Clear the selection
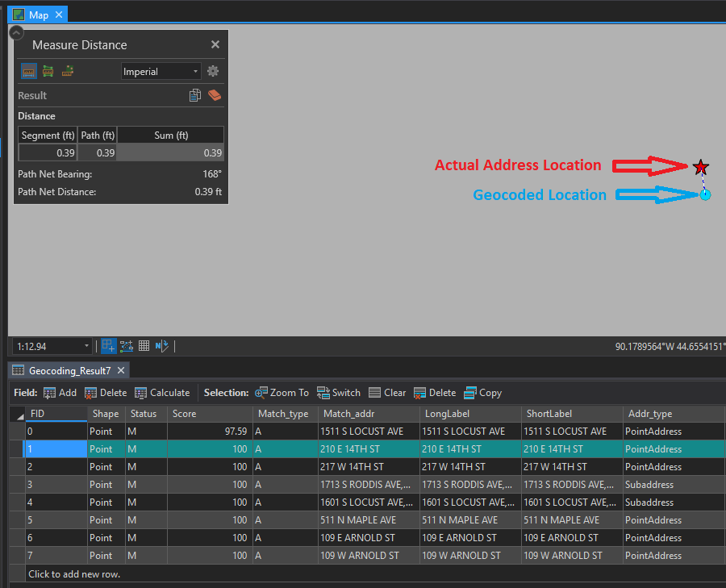The height and width of the screenshot is (588, 726). 387,393
